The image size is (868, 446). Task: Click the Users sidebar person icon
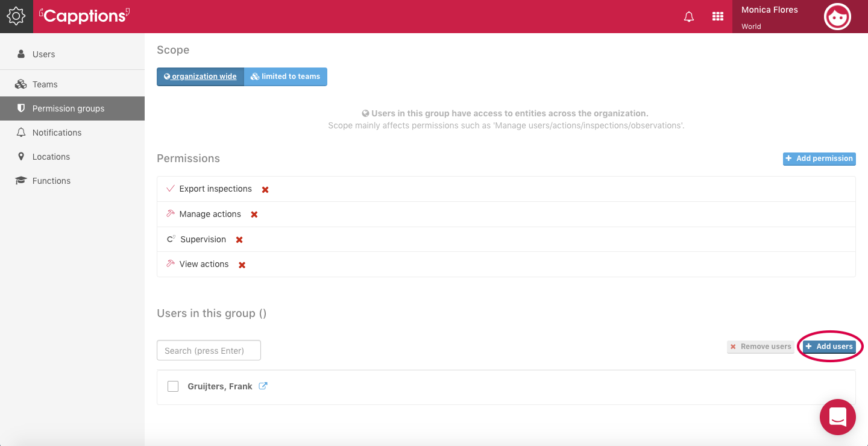click(21, 54)
